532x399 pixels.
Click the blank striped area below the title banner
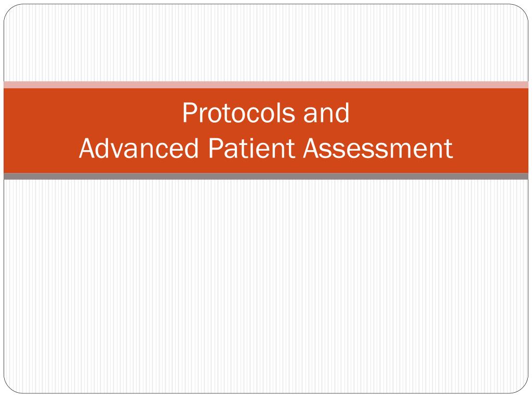pos(266,286)
